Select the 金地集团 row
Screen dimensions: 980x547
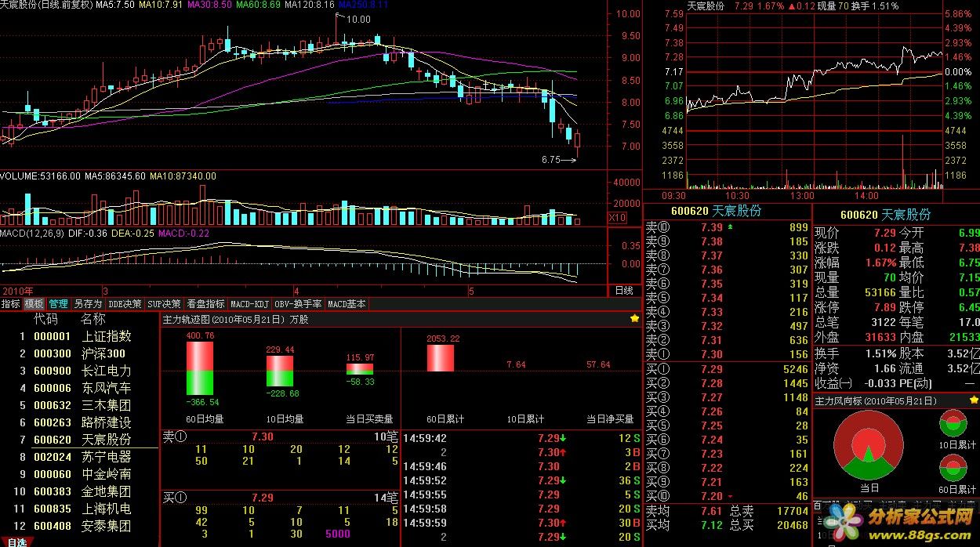[79, 491]
